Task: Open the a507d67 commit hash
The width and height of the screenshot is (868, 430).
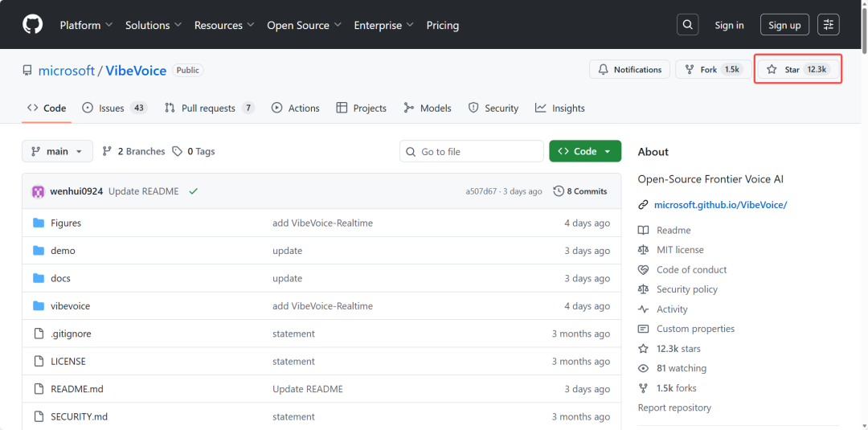Action: (x=481, y=191)
